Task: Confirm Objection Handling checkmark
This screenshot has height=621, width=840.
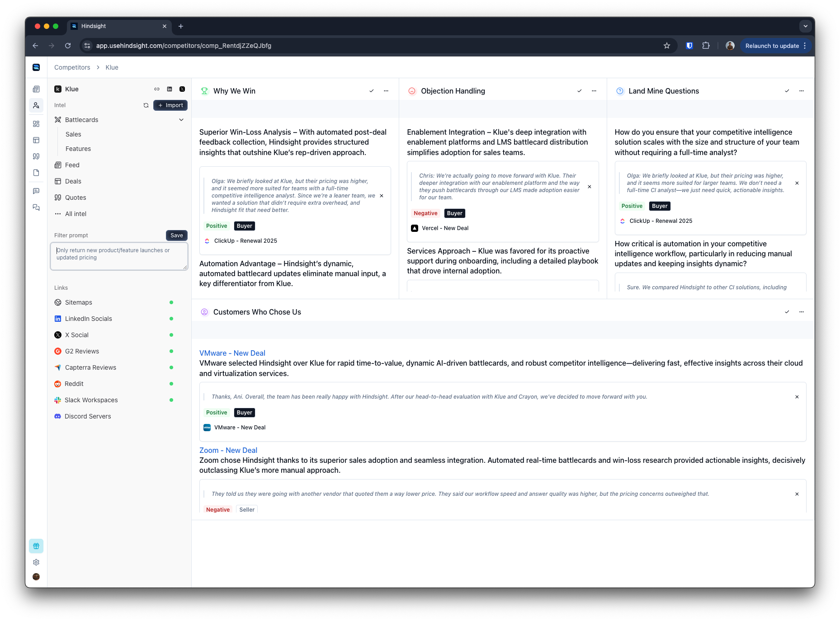Action: 580,91
